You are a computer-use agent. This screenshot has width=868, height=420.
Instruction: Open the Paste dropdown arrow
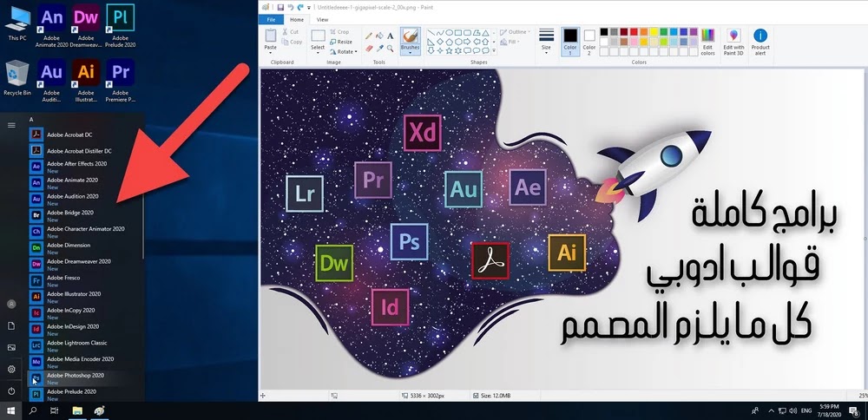pyautogui.click(x=270, y=51)
